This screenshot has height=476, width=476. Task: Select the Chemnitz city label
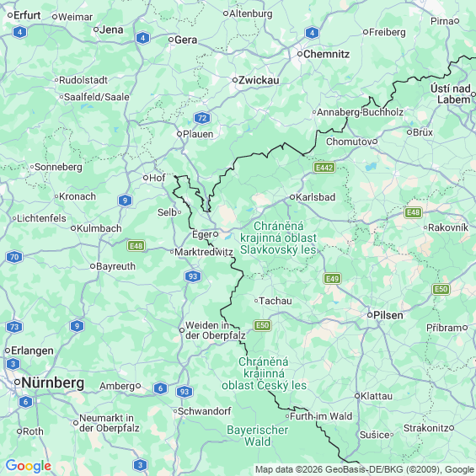pos(326,54)
